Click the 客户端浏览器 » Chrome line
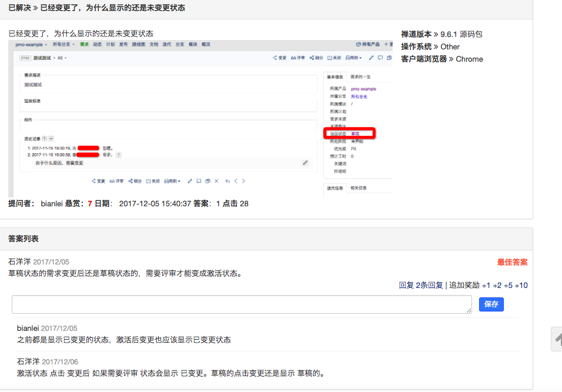This screenshot has height=392, width=562. coord(442,59)
